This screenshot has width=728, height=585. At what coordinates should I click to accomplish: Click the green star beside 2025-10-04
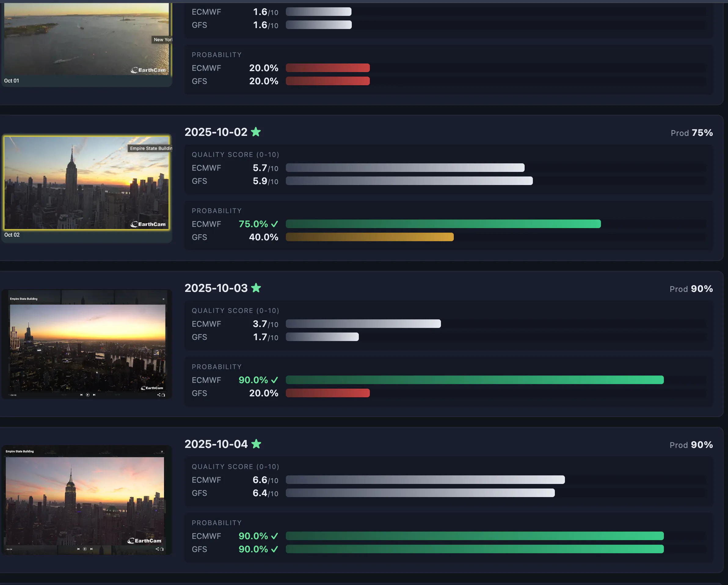point(256,444)
